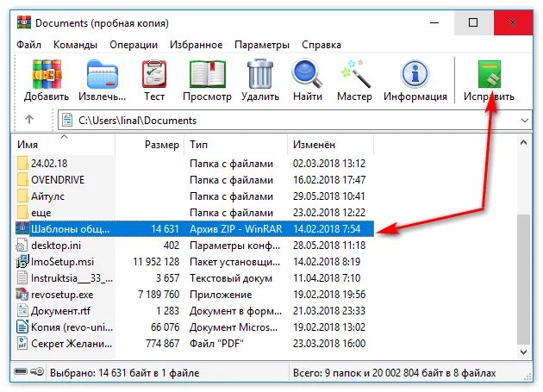Screen dimensions: 543x392
Task: Click the size value 7 189 760
Action: [x=159, y=295]
